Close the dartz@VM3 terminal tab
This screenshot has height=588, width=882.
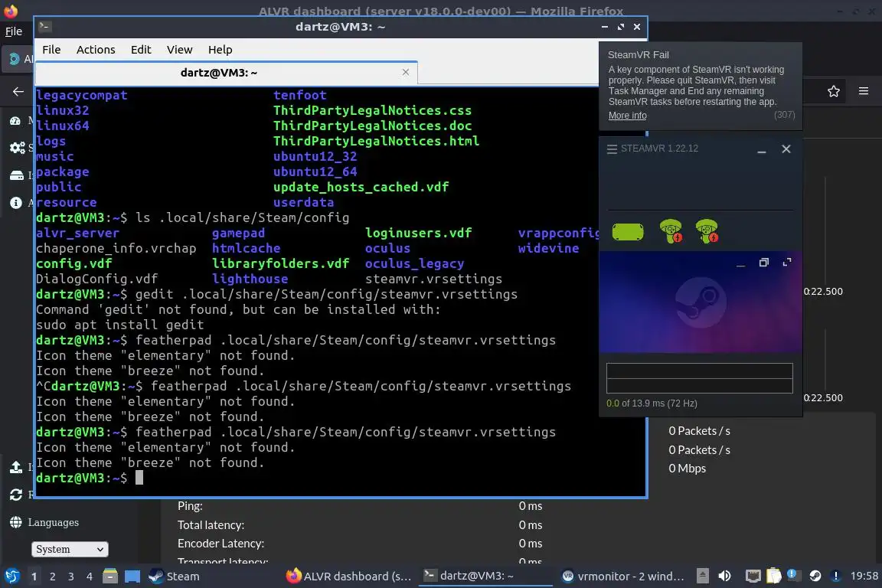pyautogui.click(x=406, y=72)
